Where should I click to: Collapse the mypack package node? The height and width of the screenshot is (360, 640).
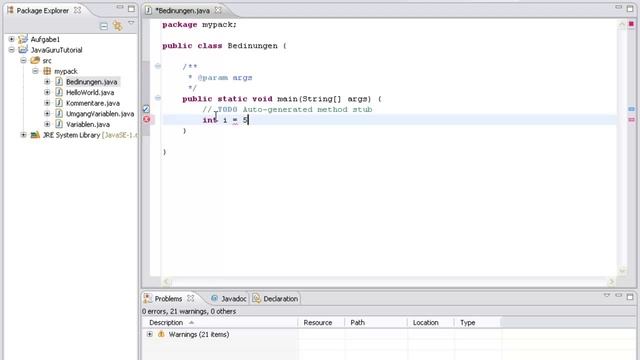point(35,71)
